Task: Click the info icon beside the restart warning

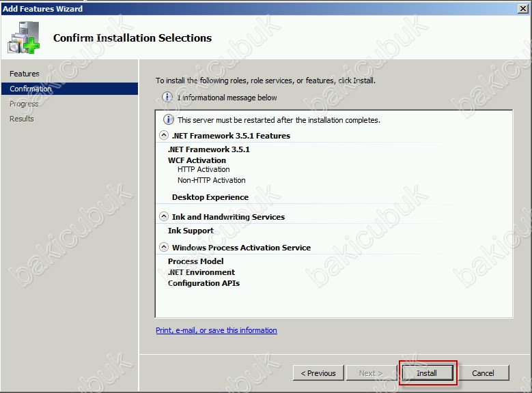Action: click(x=168, y=119)
